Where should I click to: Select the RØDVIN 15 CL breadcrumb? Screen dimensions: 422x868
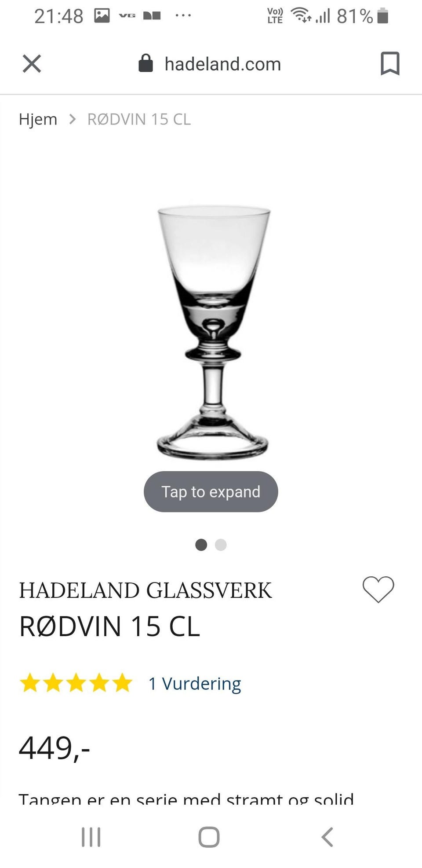point(139,119)
